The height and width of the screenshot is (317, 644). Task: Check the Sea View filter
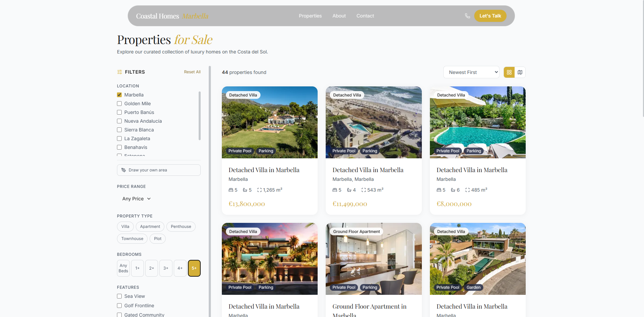point(119,296)
